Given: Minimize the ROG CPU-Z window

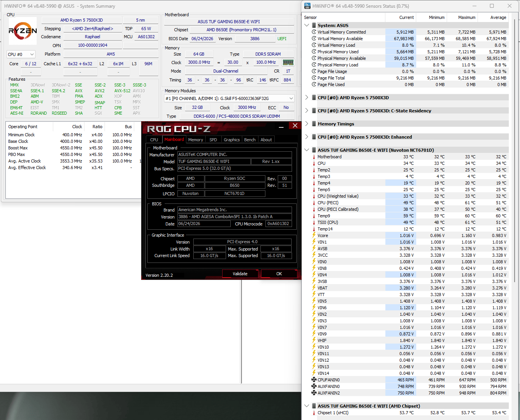Looking at the screenshot, I should pyautogui.click(x=281, y=126).
